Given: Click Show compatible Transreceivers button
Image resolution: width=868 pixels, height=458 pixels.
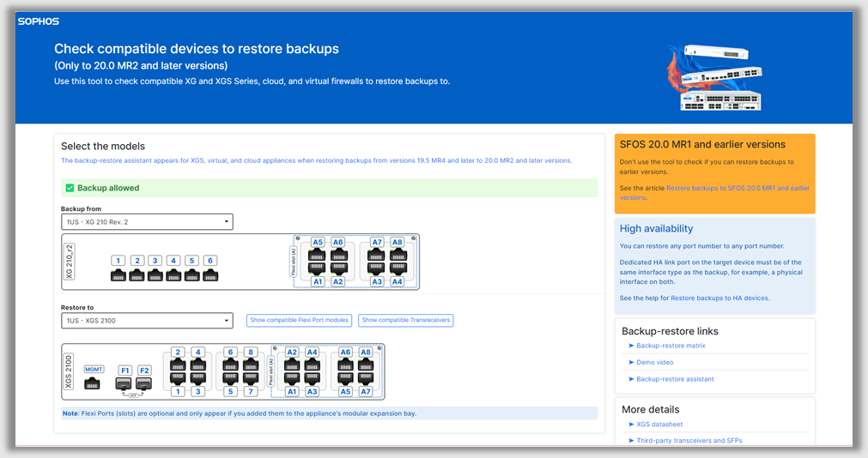Looking at the screenshot, I should [405, 321].
